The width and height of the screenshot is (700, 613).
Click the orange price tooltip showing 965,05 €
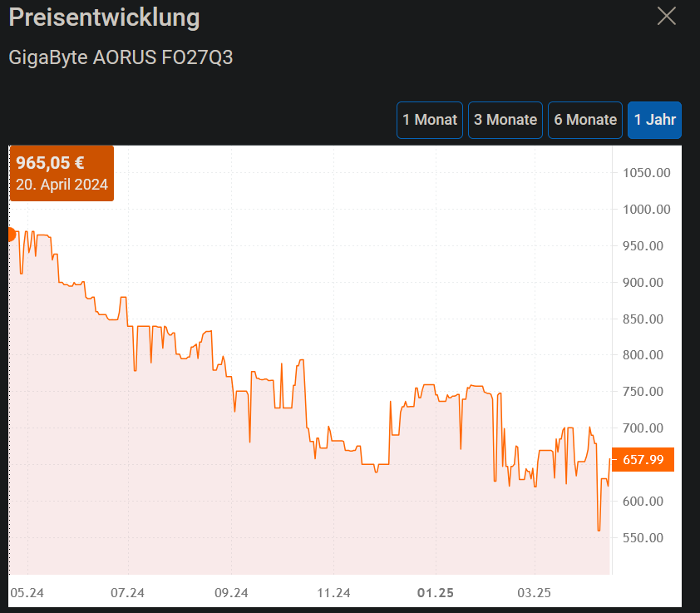click(62, 173)
